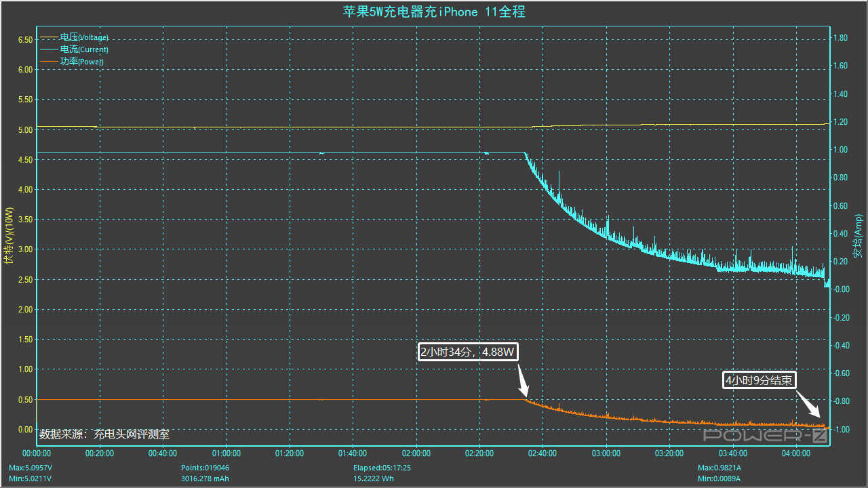Screen dimensions: 868x488
Task: Click the yellow Voltage legend line swatch
Action: coord(50,37)
